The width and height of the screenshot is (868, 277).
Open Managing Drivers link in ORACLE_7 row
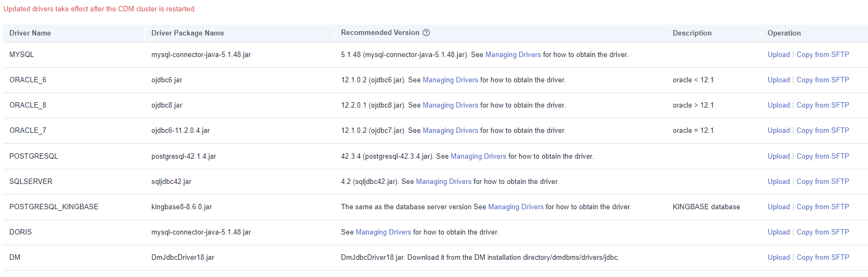[x=450, y=131]
